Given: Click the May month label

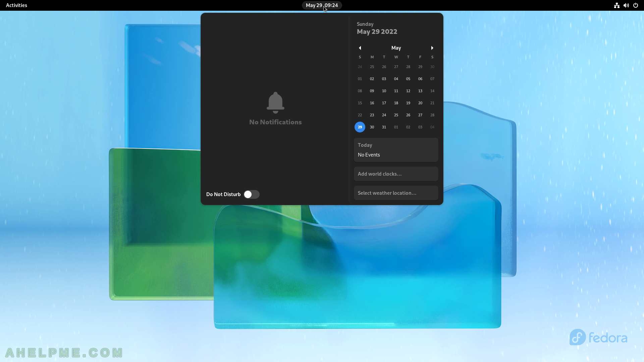Looking at the screenshot, I should [396, 48].
